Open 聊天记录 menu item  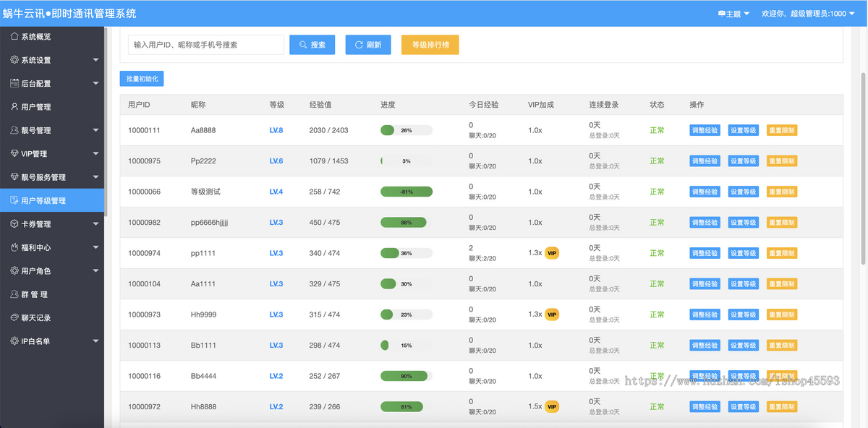point(52,317)
